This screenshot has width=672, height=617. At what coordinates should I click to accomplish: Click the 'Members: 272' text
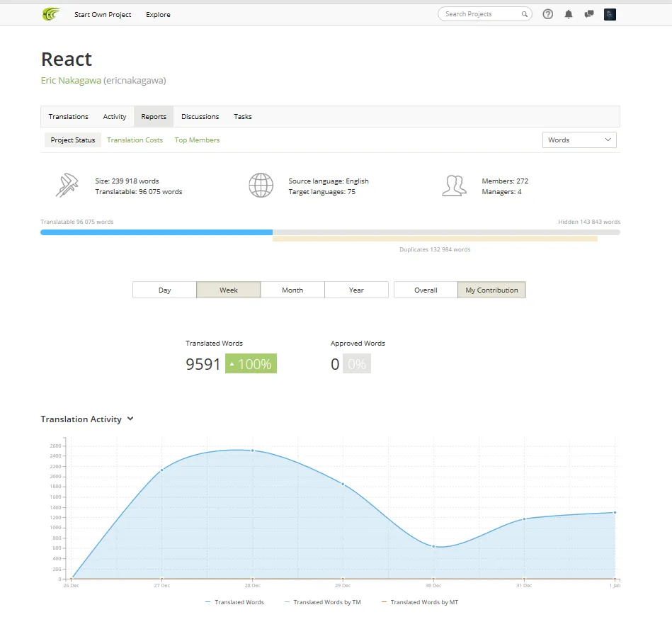(505, 181)
